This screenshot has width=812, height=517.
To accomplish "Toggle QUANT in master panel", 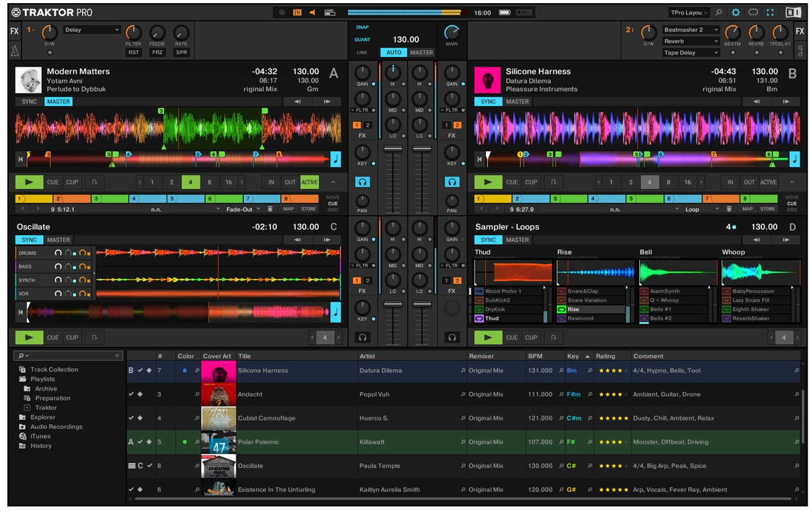I will pos(362,40).
